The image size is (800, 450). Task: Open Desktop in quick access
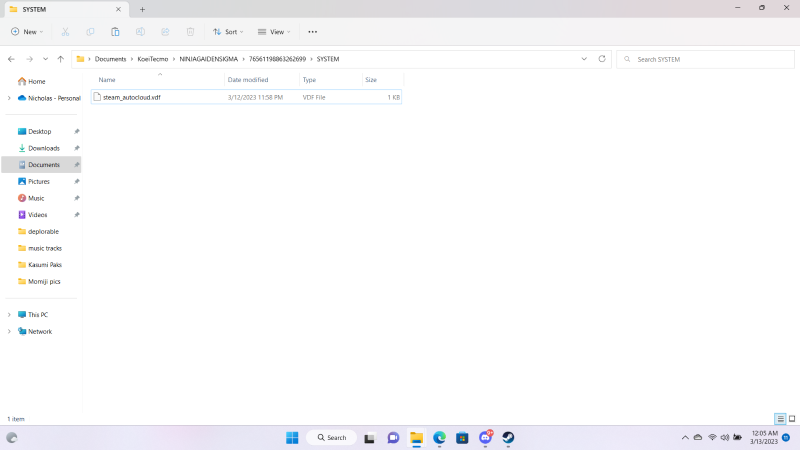[40, 131]
